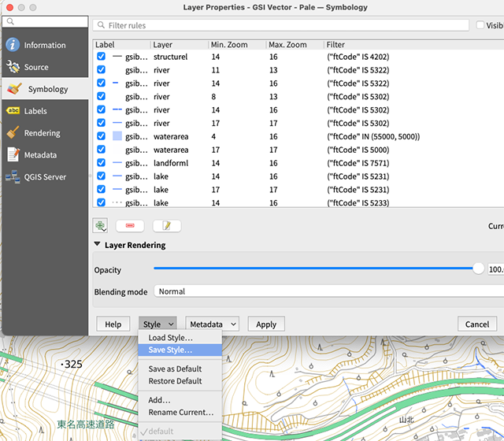Viewport: 504px width, 441px height.
Task: Toggle waterarea rule with min zoom 4
Action: point(101,136)
